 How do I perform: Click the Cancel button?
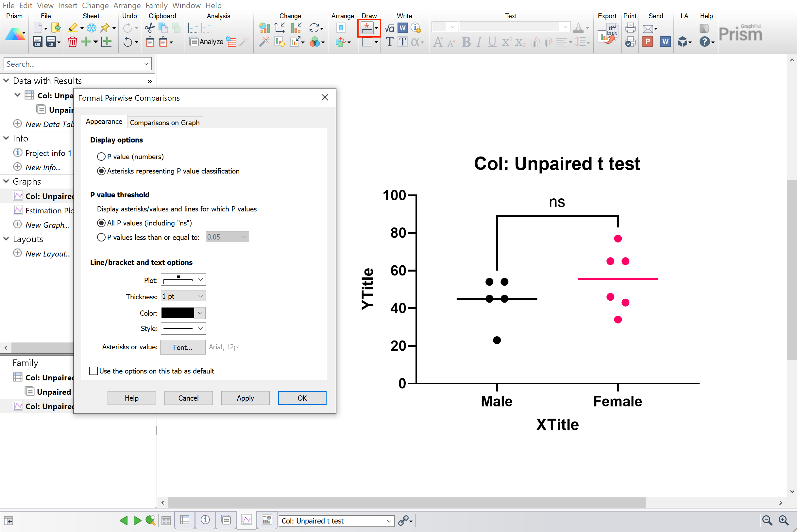pos(188,398)
